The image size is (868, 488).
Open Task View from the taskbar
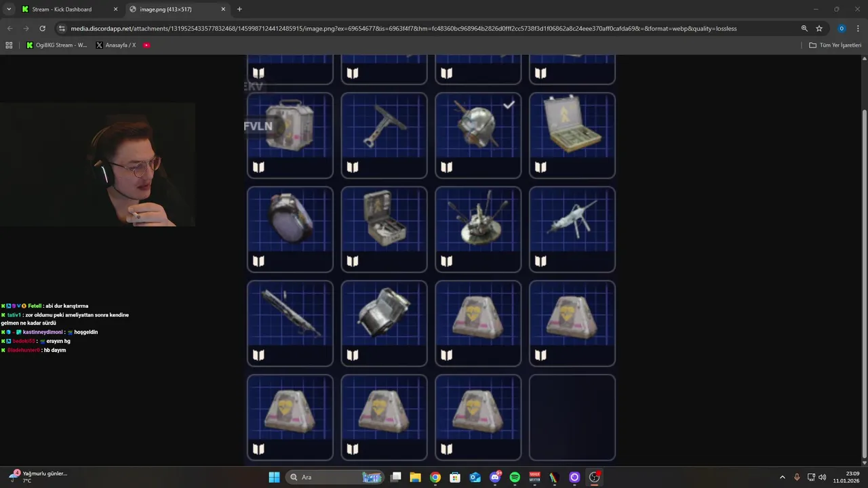(x=396, y=477)
